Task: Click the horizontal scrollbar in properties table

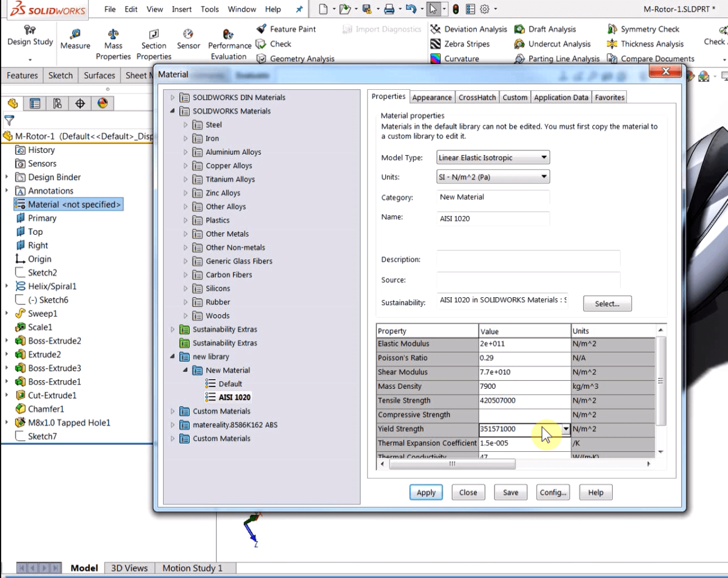Action: click(452, 464)
